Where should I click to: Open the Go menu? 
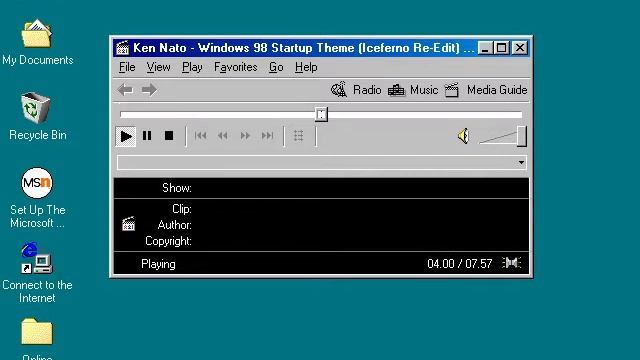tap(276, 67)
